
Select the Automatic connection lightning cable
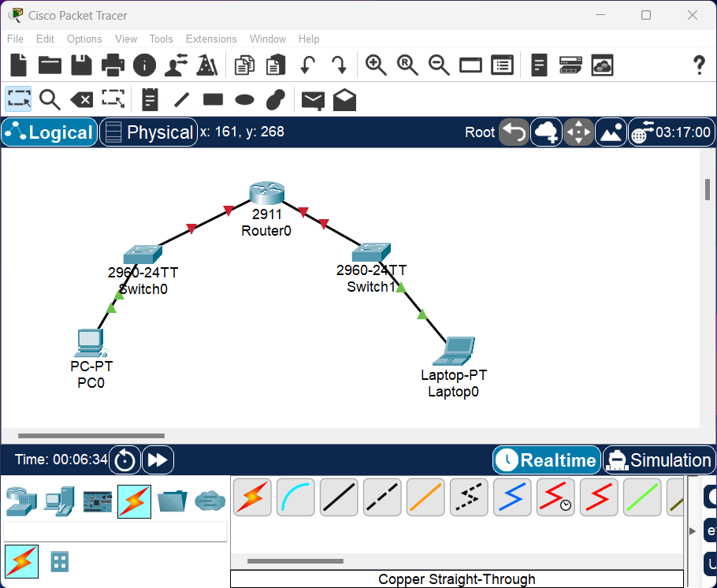252,497
